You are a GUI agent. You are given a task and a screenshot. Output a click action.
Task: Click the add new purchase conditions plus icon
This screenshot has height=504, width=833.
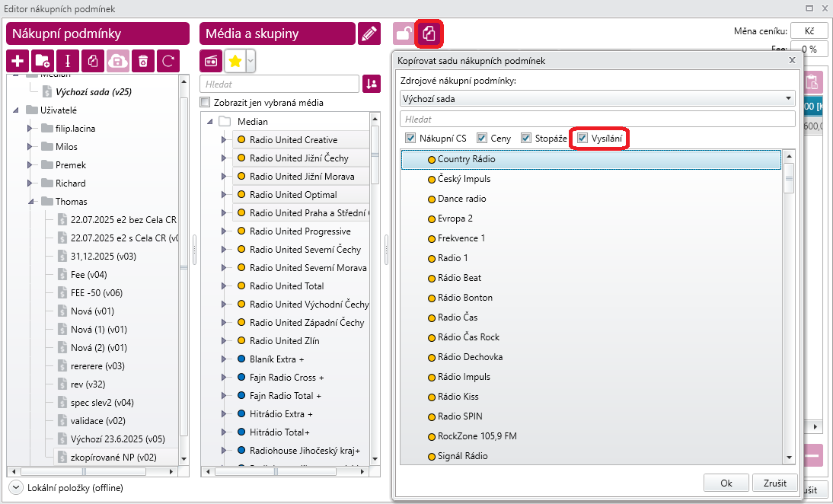[x=18, y=61]
